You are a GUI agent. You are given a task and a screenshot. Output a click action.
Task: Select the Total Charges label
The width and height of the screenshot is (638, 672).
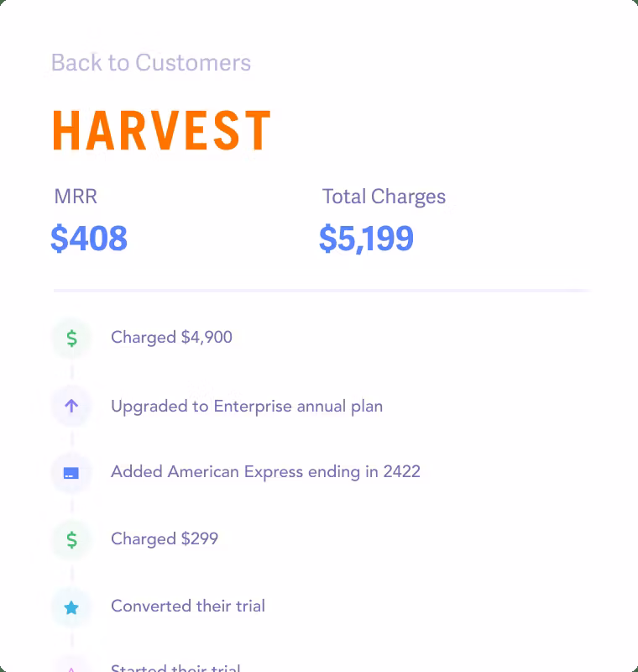(x=384, y=197)
